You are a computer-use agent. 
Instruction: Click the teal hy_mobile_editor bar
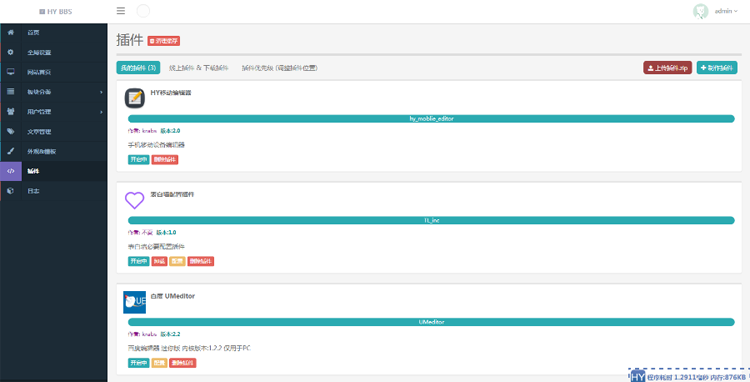pos(431,119)
